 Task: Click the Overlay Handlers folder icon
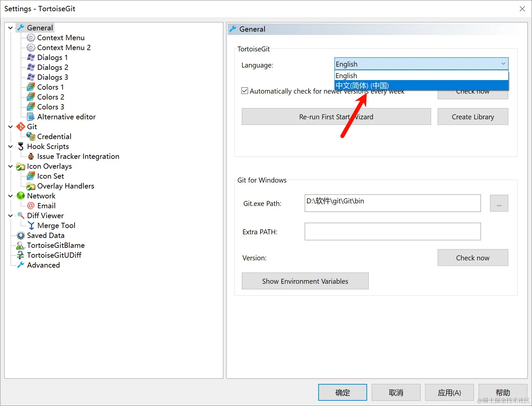[31, 186]
